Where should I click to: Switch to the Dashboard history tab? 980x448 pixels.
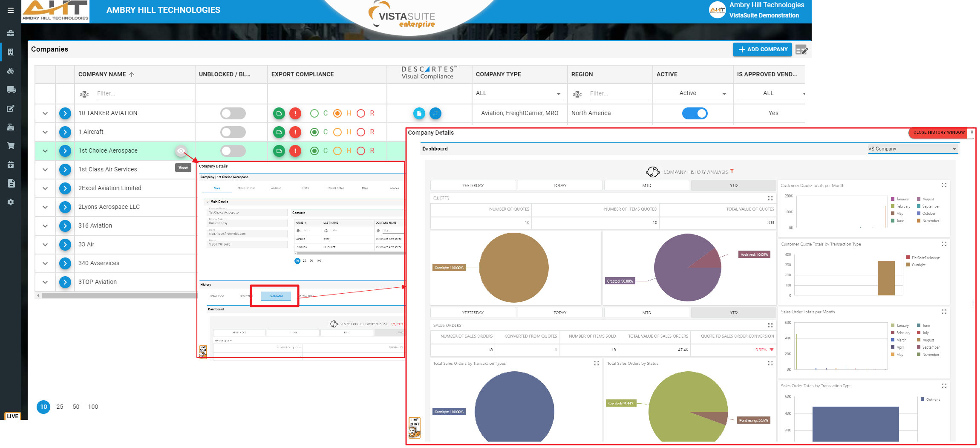276,296
